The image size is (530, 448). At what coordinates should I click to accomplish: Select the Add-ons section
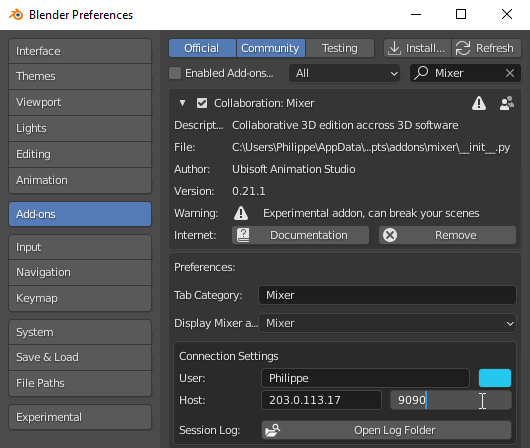pyautogui.click(x=80, y=214)
